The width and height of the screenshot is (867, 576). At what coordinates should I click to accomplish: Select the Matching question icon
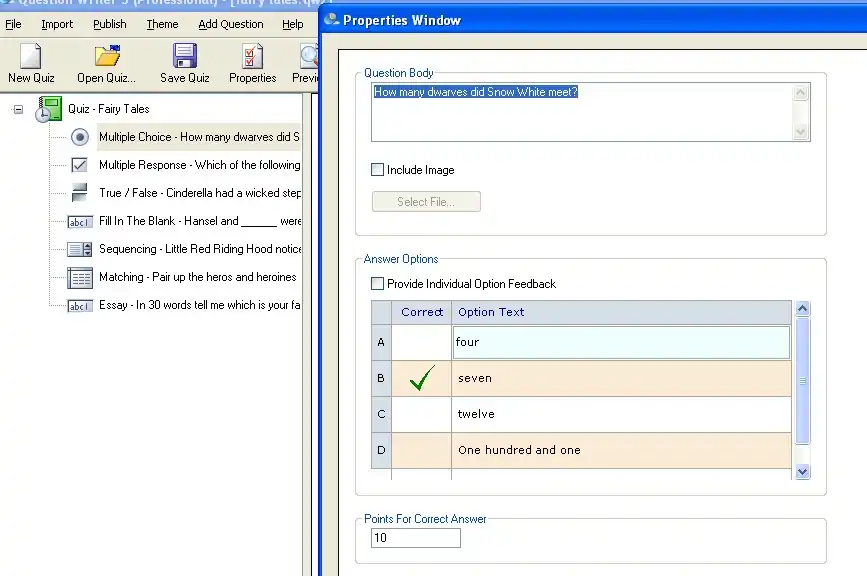80,277
